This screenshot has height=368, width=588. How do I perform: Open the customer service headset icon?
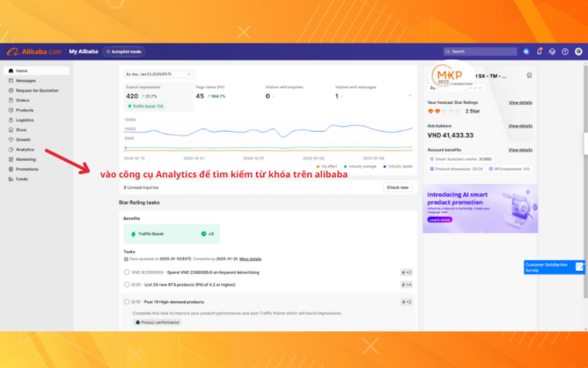click(x=552, y=52)
